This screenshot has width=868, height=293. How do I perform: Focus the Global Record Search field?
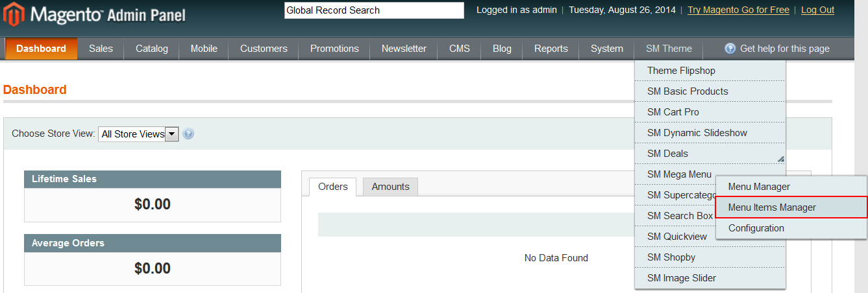(374, 10)
